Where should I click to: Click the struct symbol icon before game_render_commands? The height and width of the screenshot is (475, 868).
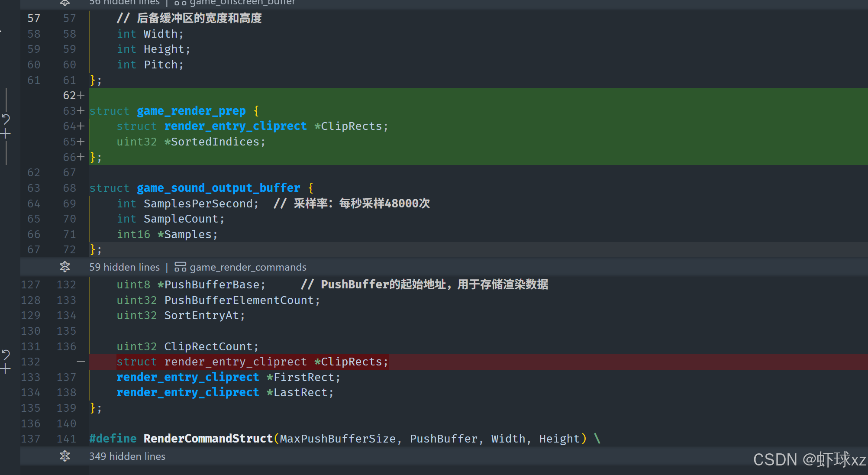point(180,267)
